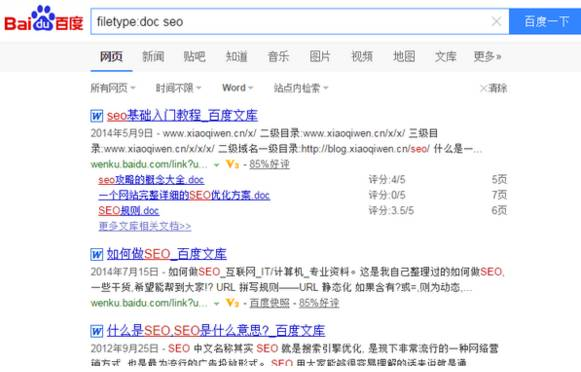The image size is (581, 372).
Task: Go to the 知道 tab
Action: (x=236, y=57)
